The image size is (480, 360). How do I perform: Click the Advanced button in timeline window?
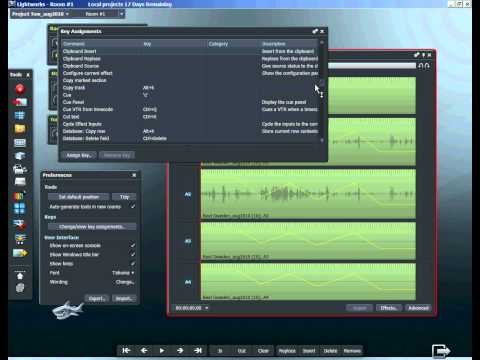pyautogui.click(x=418, y=308)
